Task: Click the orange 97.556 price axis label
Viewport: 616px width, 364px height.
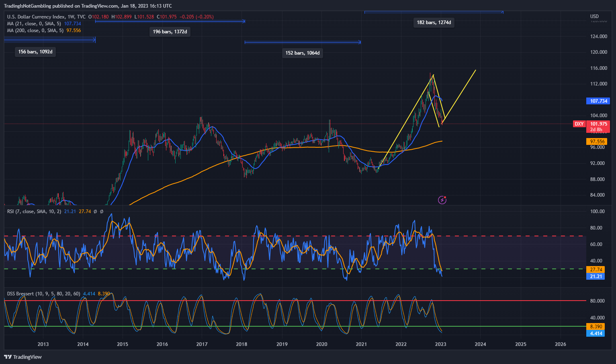Action: pos(597,142)
